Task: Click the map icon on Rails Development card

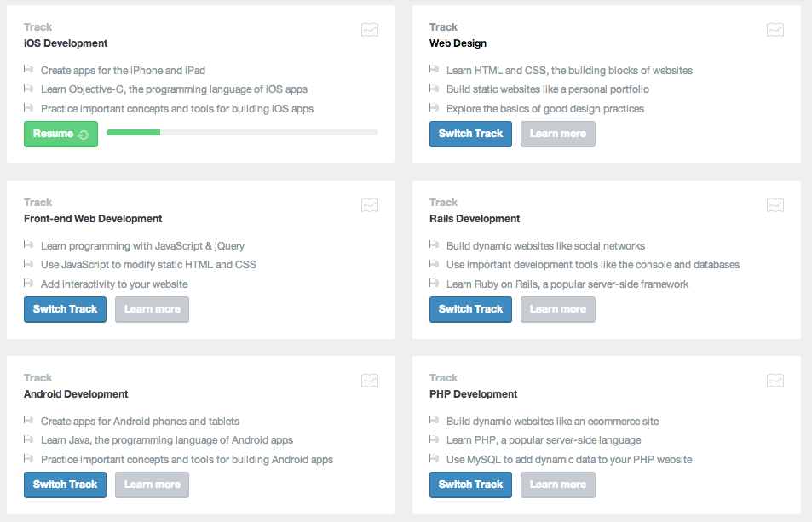Action: (775, 205)
